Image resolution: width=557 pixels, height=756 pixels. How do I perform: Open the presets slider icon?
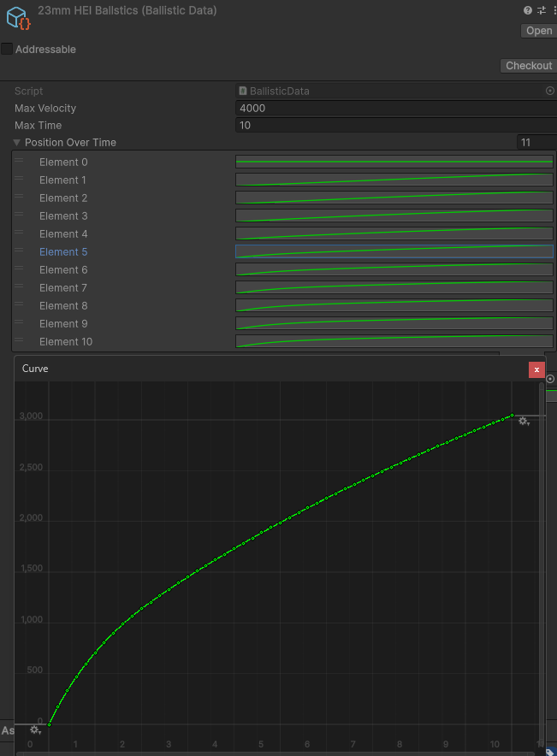tap(541, 10)
